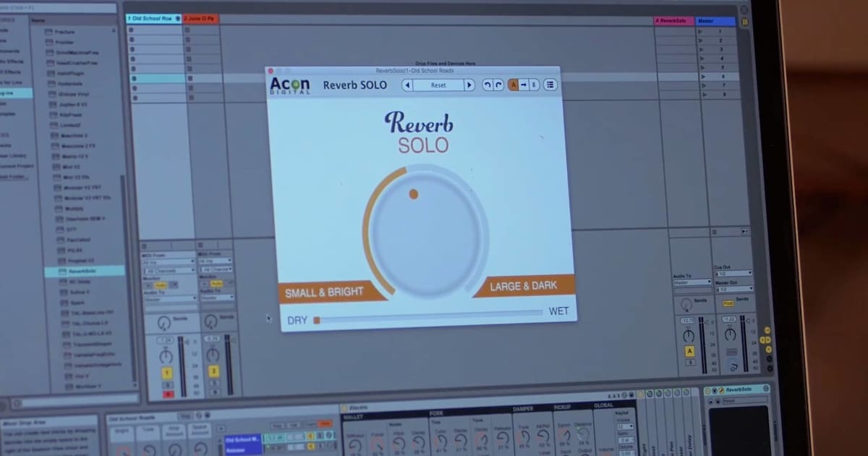Click the copy A-to-B arrow in plugin header
The height and width of the screenshot is (456, 868).
click(523, 84)
